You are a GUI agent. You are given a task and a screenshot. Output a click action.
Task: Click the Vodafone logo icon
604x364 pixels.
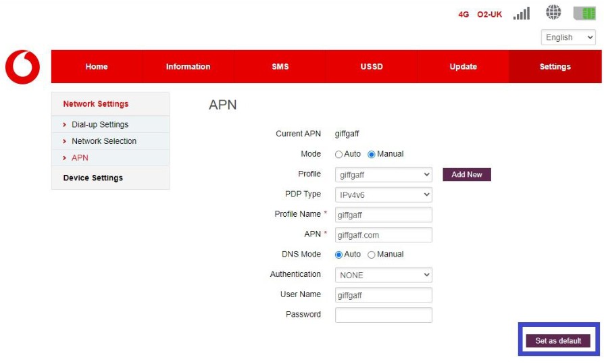tap(22, 67)
